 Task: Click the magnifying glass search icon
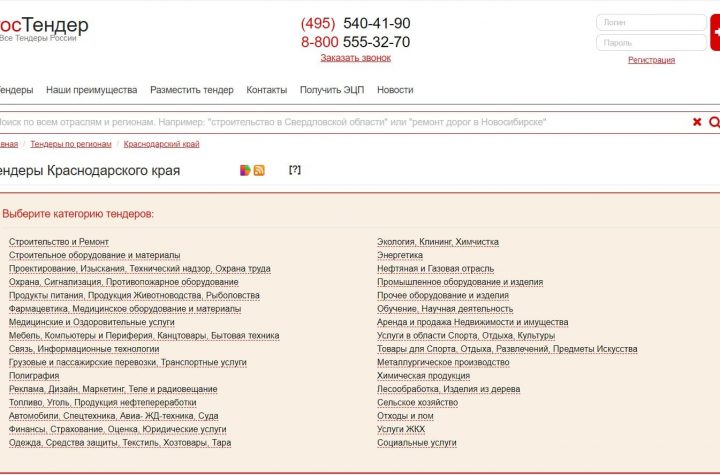click(x=714, y=122)
